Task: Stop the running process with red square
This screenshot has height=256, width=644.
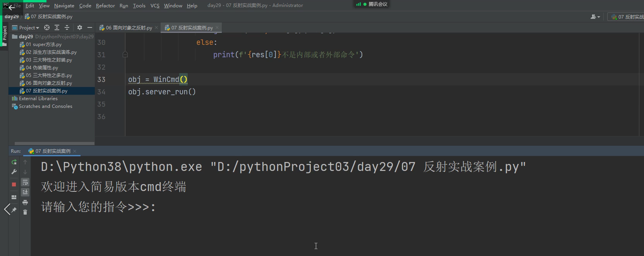Action: tap(14, 184)
